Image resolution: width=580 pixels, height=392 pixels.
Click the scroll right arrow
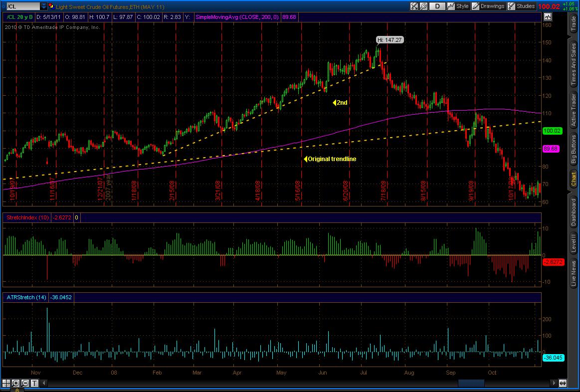click(554, 383)
